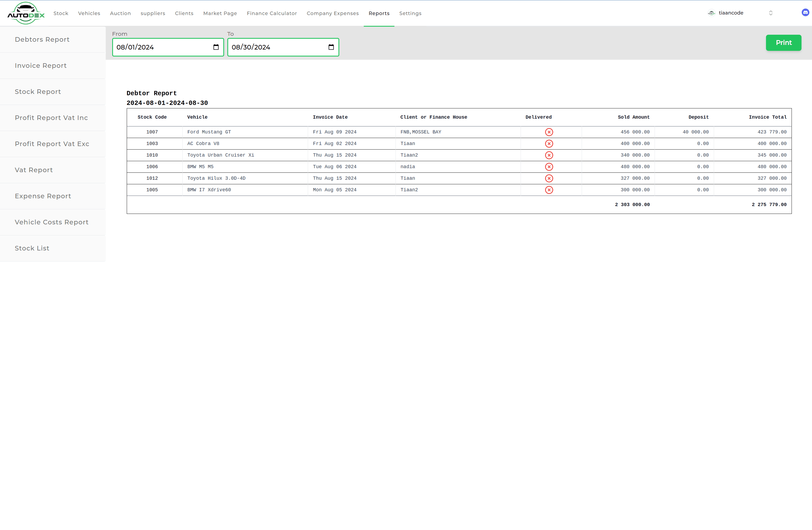812x530 pixels.
Task: Open the Stock Report
Action: coord(53,92)
